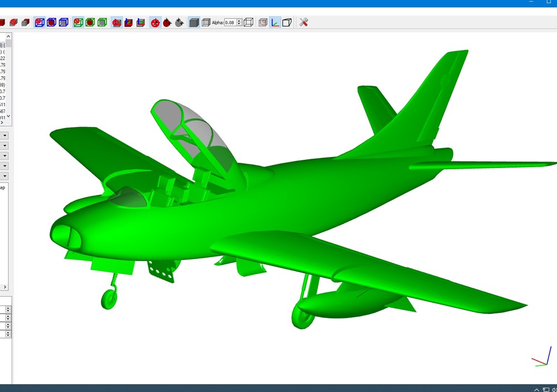The image size is (557, 392).
Task: Click the blue wireframe gray cube icon
Action: pyautogui.click(x=63, y=22)
